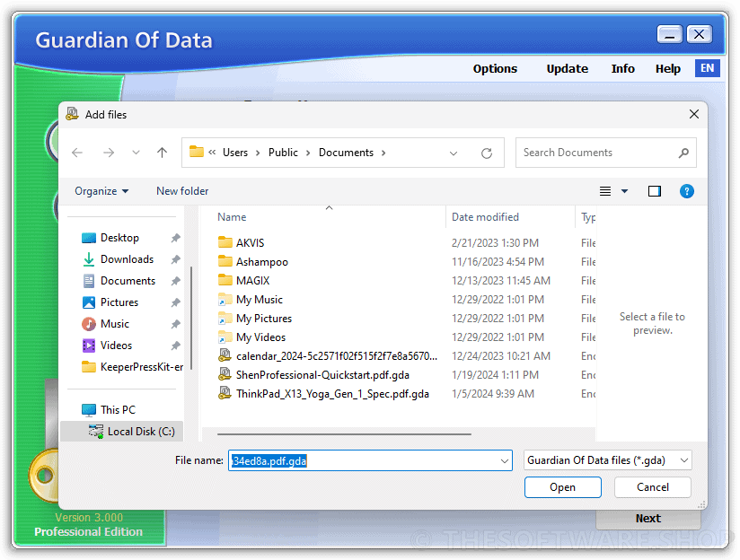The width and height of the screenshot is (740, 560).
Task: Cancel the Add files dialog
Action: 653,487
